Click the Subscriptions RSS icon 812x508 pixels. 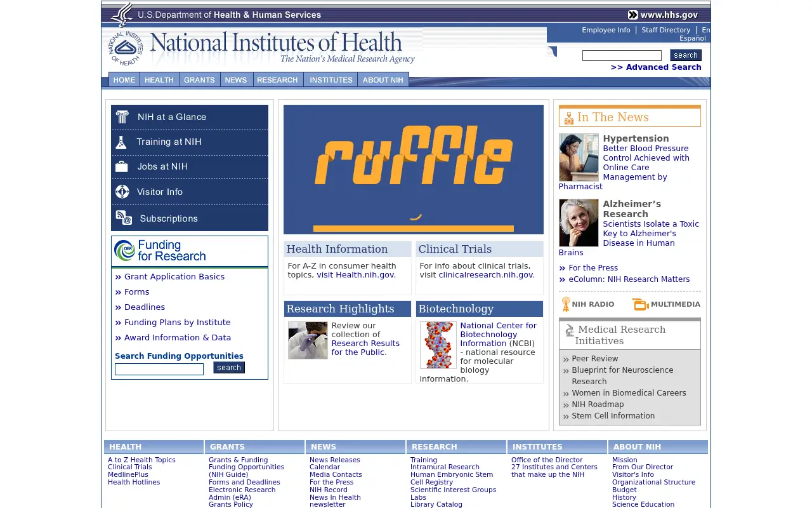[x=124, y=218]
